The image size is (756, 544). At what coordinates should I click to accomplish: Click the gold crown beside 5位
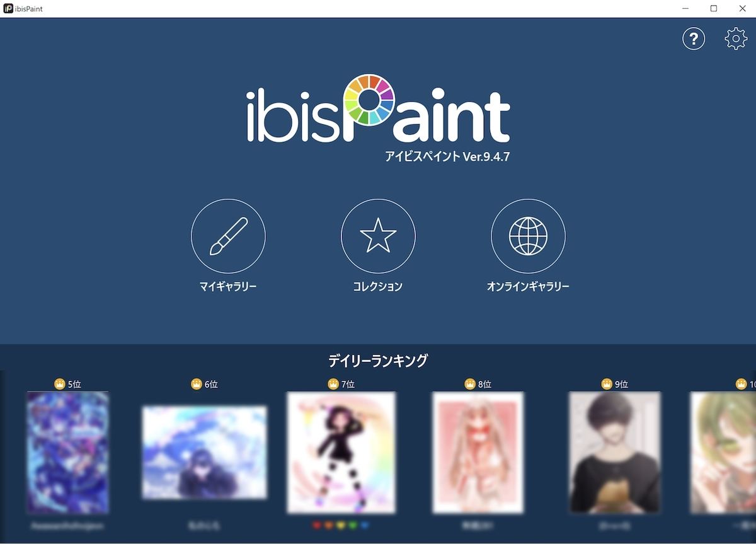point(60,384)
